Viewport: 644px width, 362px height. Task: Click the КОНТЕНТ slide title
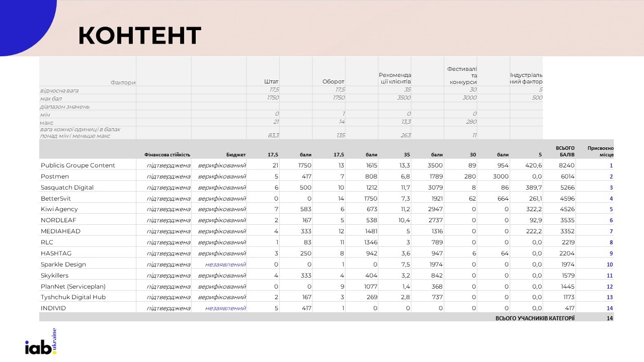coord(139,35)
